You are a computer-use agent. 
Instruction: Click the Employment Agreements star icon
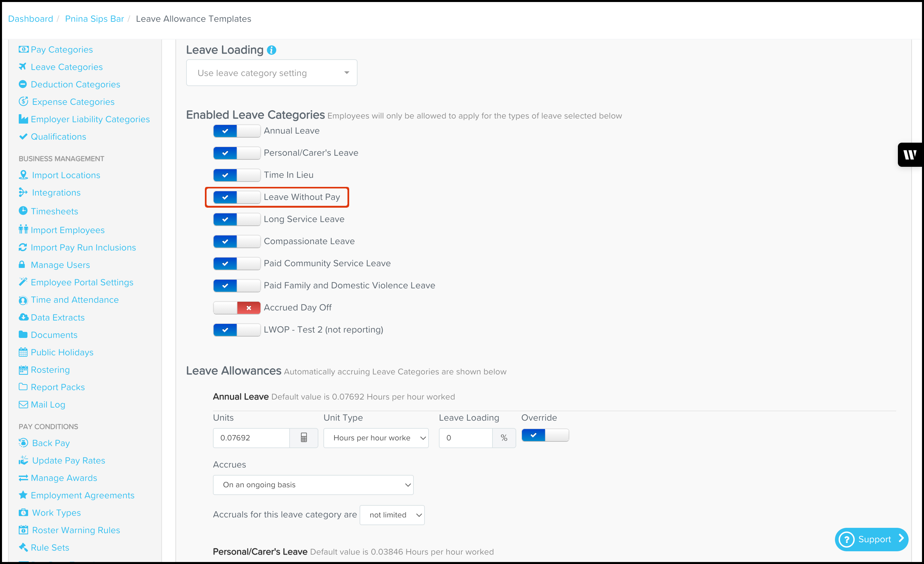pos(23,495)
